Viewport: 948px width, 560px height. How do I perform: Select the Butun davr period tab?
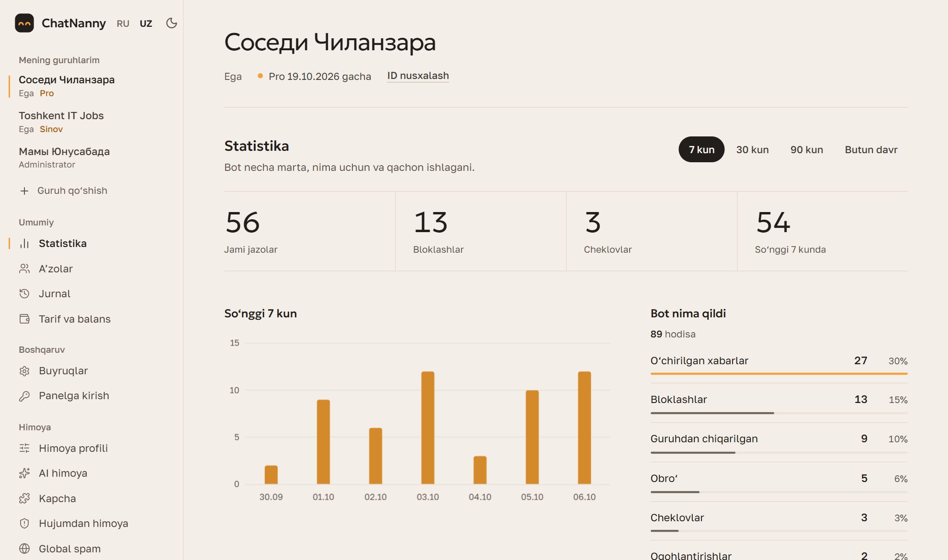(x=871, y=149)
